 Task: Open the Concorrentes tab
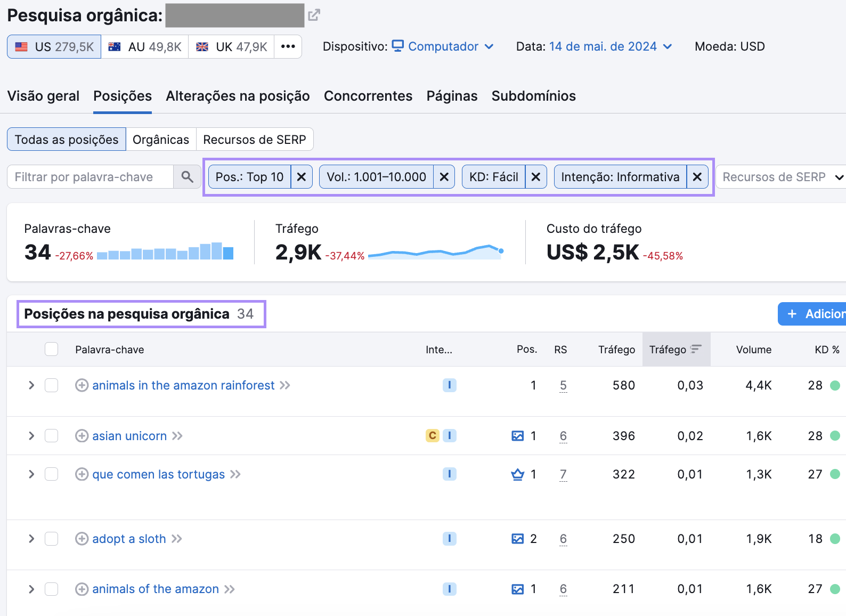coord(368,96)
